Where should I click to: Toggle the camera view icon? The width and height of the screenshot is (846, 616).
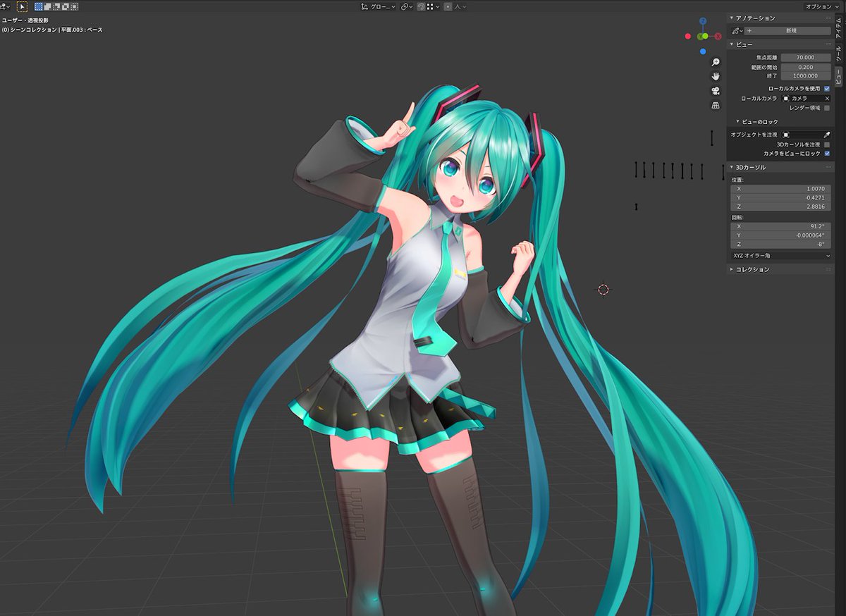(716, 91)
